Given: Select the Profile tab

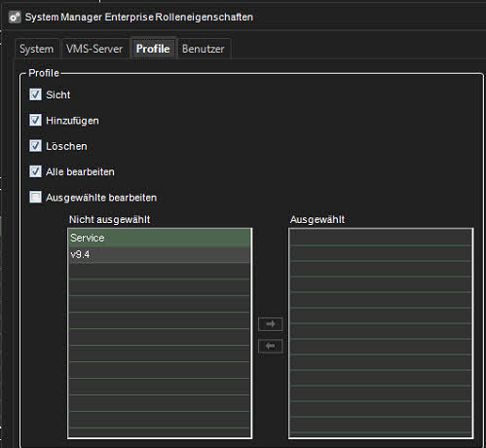Looking at the screenshot, I should [153, 49].
